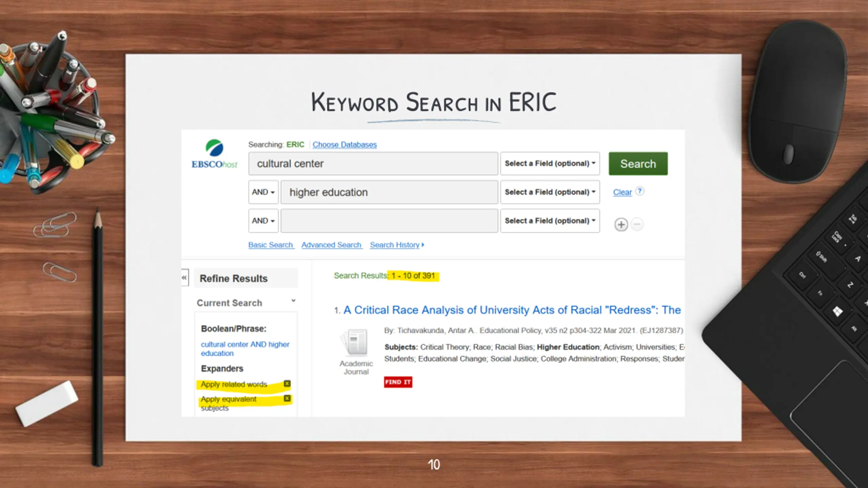Viewport: 868px width, 488px height.
Task: Switch to Basic Search
Action: point(271,245)
